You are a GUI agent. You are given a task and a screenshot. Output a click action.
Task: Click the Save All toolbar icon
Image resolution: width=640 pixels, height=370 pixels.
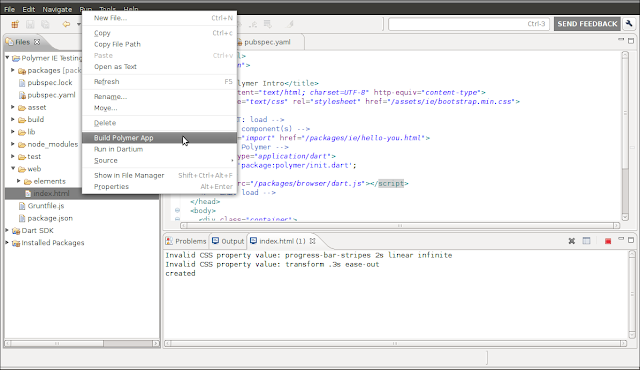point(45,24)
